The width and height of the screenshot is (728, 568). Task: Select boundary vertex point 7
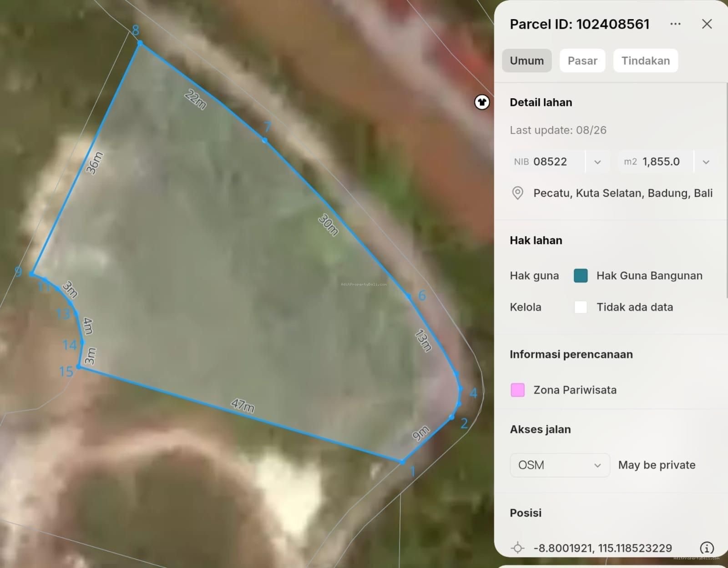pos(265,141)
